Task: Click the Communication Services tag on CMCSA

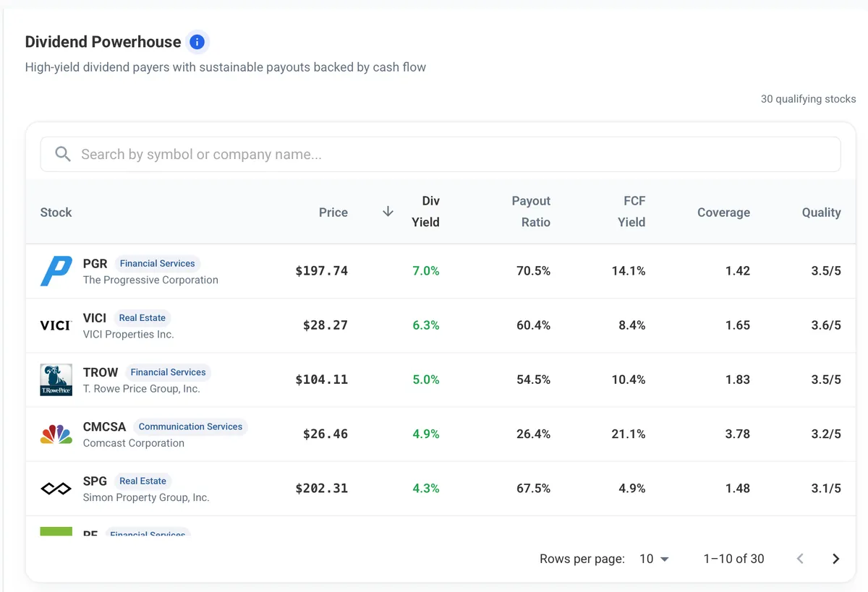Action: pos(190,426)
